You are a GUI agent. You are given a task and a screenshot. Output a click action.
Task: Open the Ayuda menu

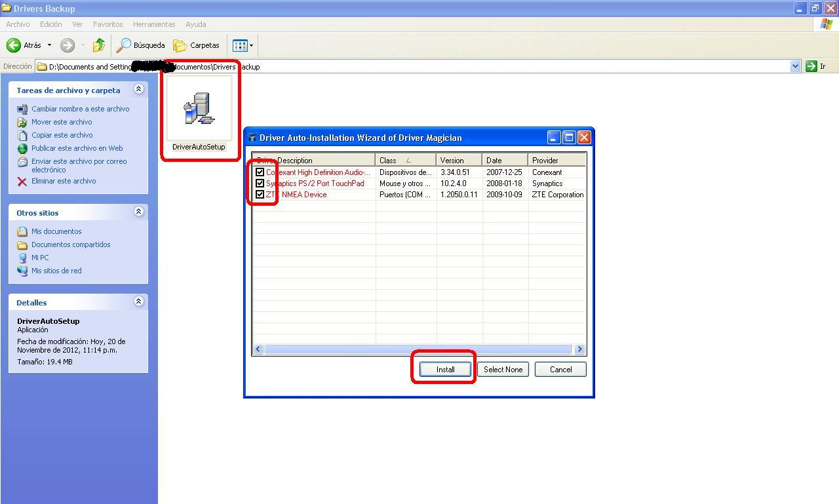pyautogui.click(x=196, y=24)
